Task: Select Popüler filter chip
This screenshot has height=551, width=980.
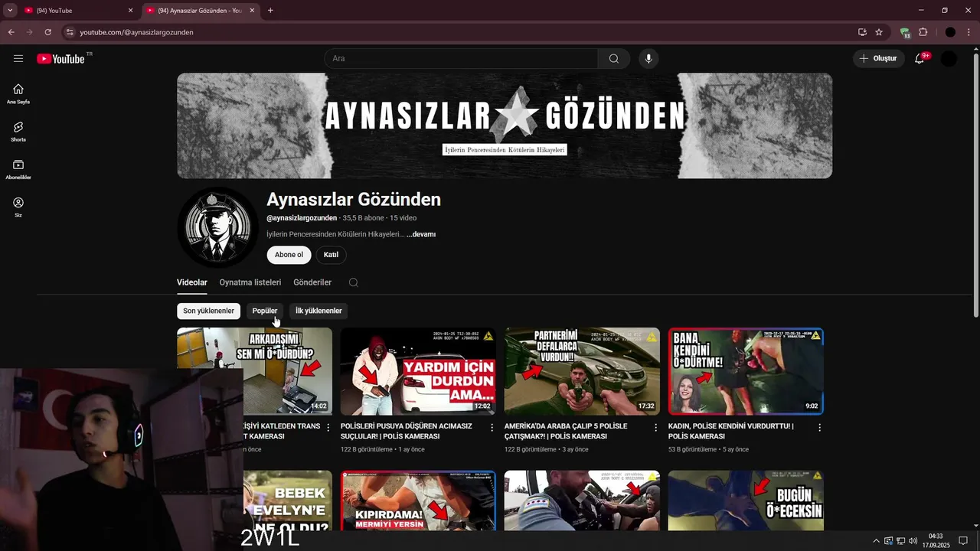Action: 265,311
